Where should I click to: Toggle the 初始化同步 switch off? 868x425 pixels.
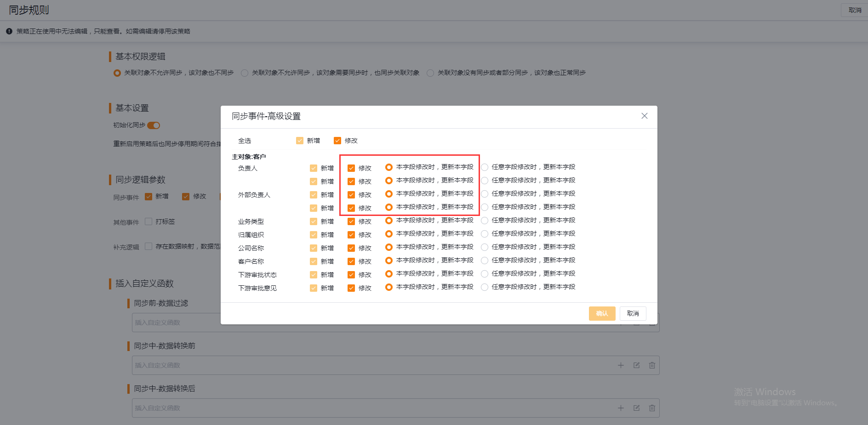coord(154,125)
